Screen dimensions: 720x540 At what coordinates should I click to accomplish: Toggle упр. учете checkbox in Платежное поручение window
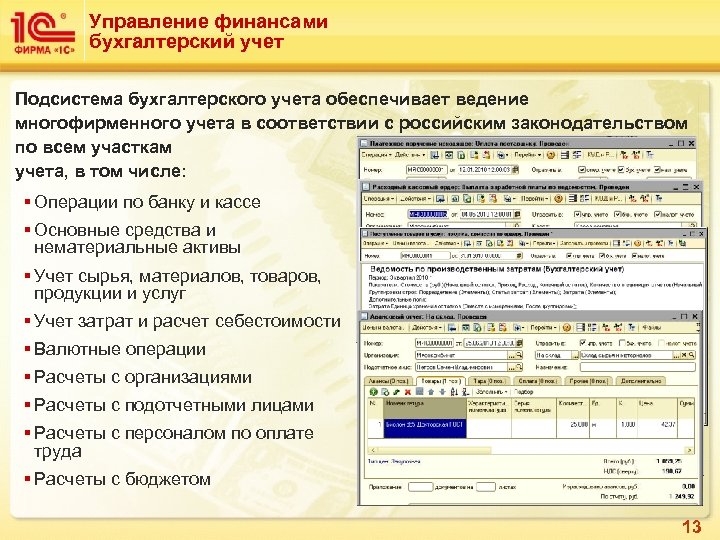coord(582,170)
